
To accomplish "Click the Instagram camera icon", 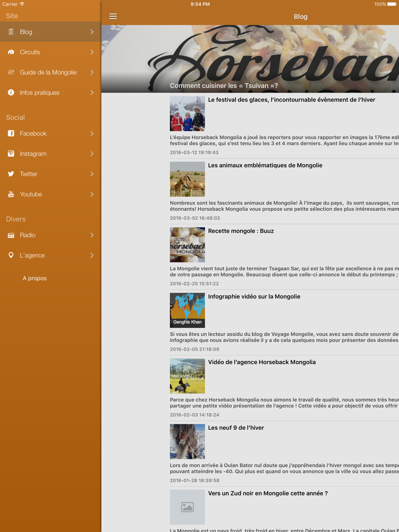I will click(x=11, y=154).
